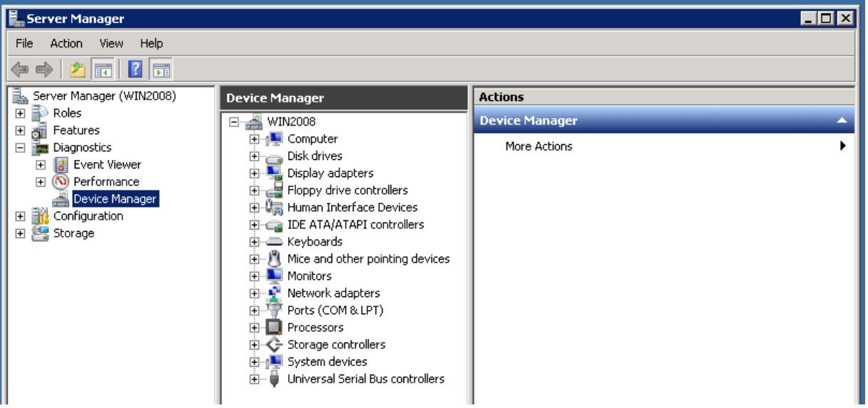Maximize the Server Manager window
This screenshot has width=868, height=408.
[x=826, y=19]
